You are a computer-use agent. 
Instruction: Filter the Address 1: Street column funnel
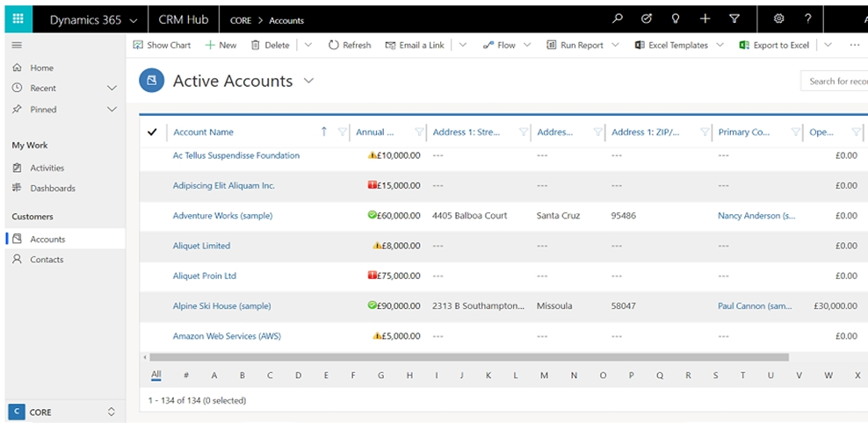pyautogui.click(x=523, y=133)
